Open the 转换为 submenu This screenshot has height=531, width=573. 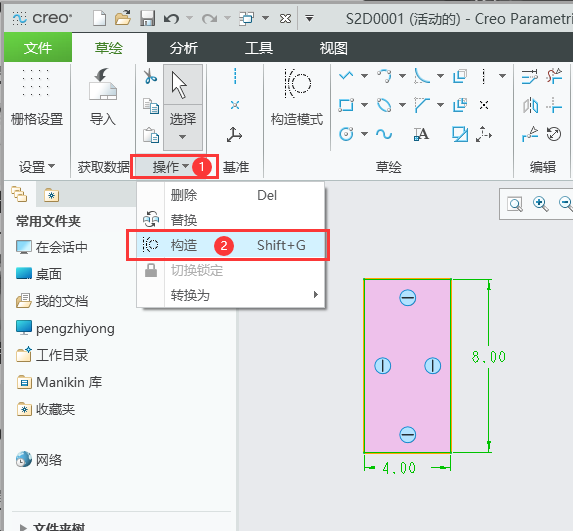231,295
